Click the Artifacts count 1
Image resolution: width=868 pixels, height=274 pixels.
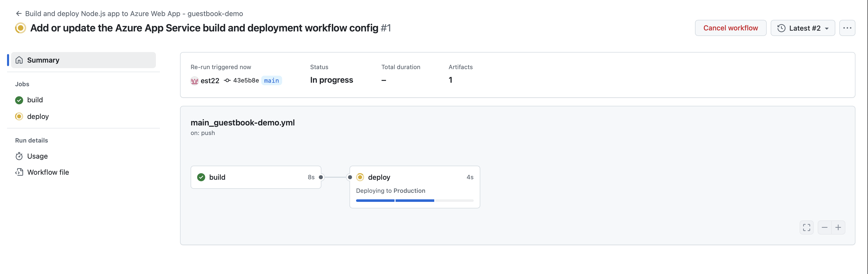[451, 80]
